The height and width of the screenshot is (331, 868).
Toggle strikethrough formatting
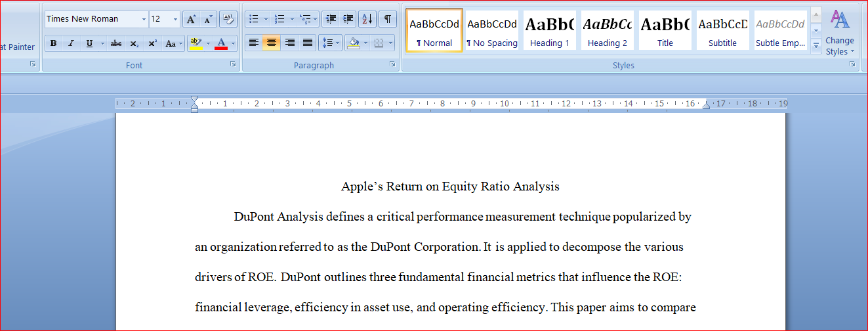point(116,43)
